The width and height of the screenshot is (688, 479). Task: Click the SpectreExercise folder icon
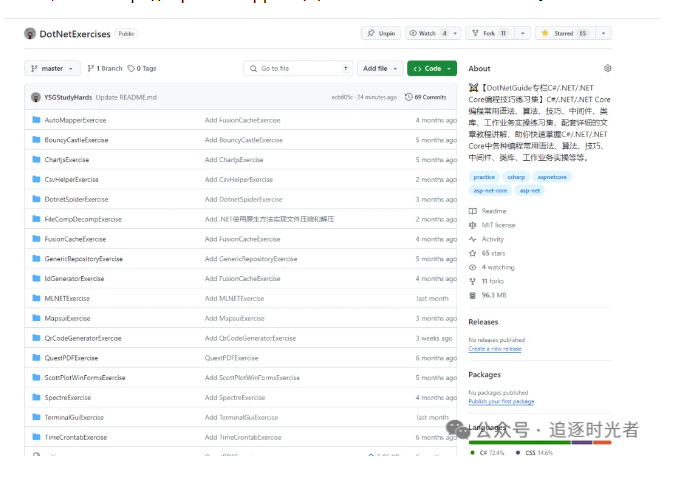tap(36, 397)
